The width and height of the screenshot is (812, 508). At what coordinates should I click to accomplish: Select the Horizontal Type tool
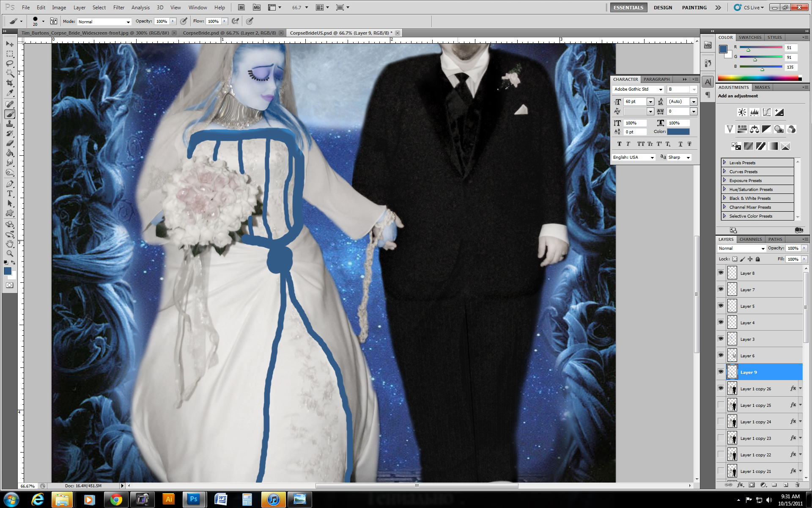10,193
